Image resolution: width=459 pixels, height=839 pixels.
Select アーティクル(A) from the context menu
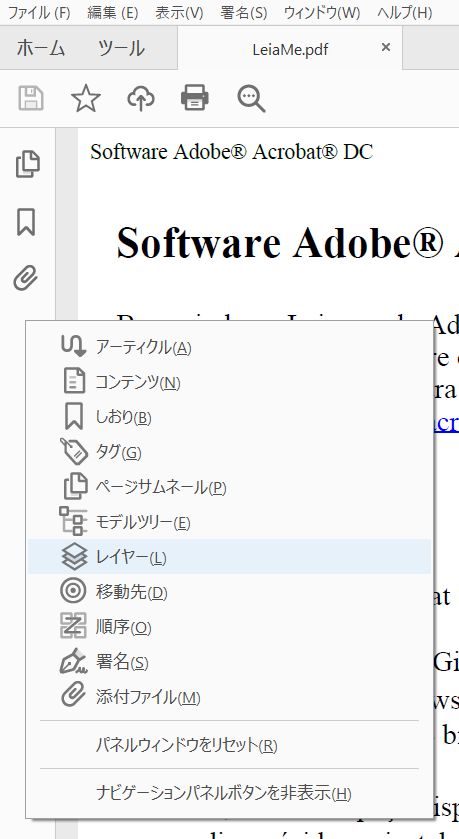[x=229, y=347]
